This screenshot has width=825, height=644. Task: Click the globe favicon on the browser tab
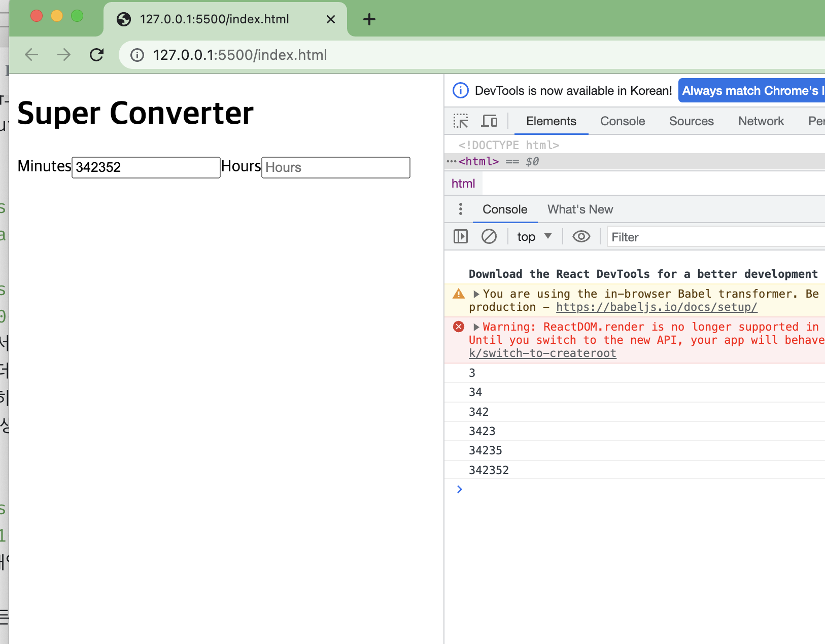tap(124, 19)
